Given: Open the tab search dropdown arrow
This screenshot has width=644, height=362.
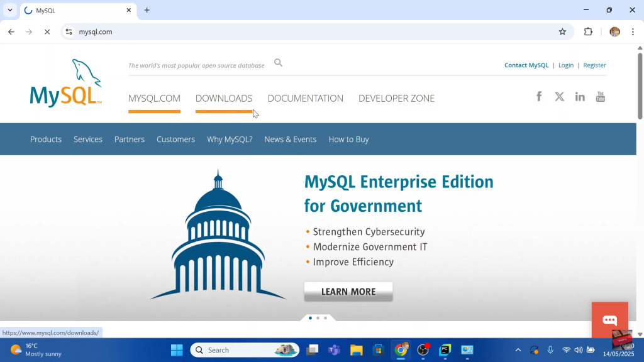Looking at the screenshot, I should (10, 10).
